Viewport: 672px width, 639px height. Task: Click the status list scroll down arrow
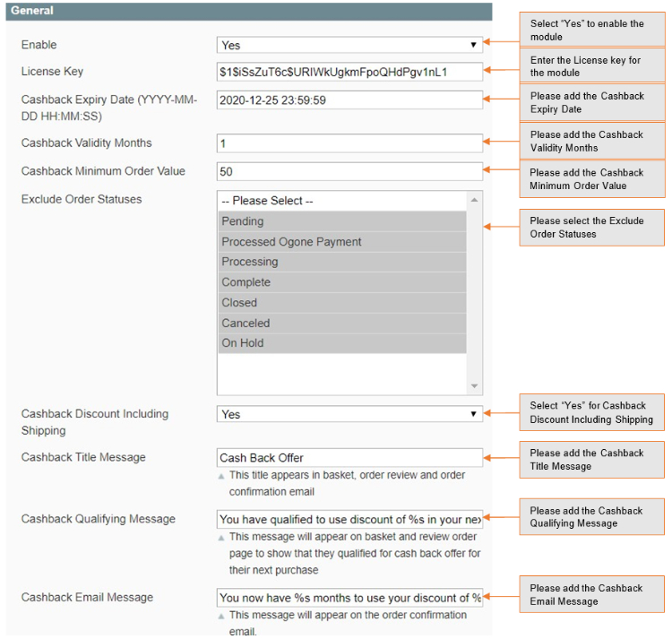click(475, 386)
